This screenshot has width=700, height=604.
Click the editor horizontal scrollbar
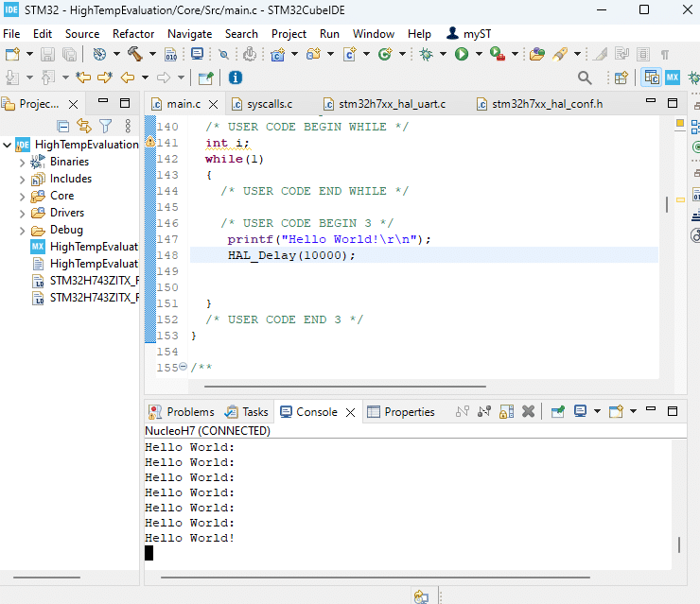345,387
